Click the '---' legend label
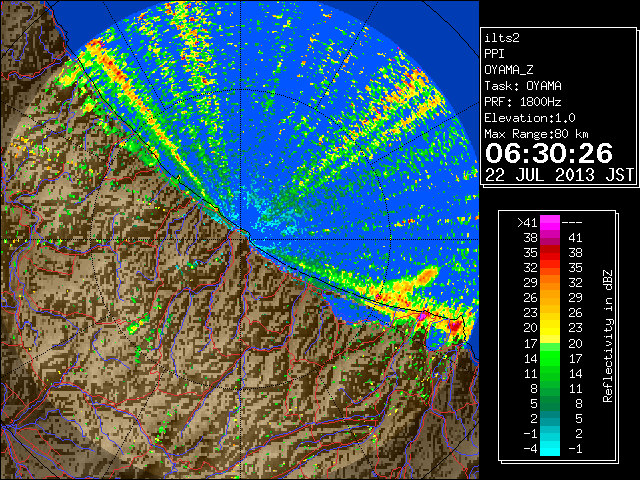Screen dimensions: 640x480 pos(572,223)
